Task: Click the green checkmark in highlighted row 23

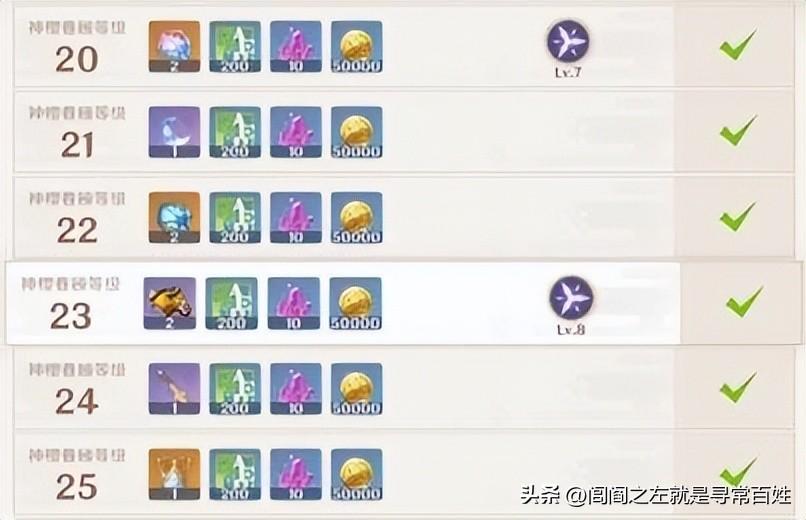Action: click(x=745, y=302)
